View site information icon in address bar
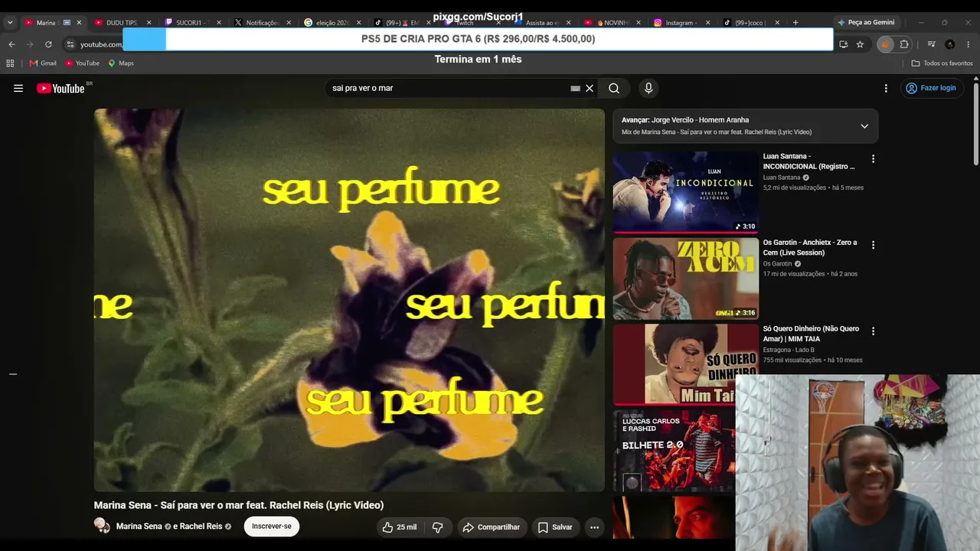Image resolution: width=980 pixels, height=551 pixels. [x=70, y=44]
